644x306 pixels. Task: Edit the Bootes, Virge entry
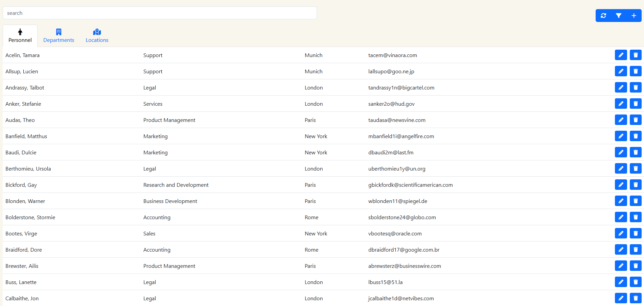click(621, 233)
